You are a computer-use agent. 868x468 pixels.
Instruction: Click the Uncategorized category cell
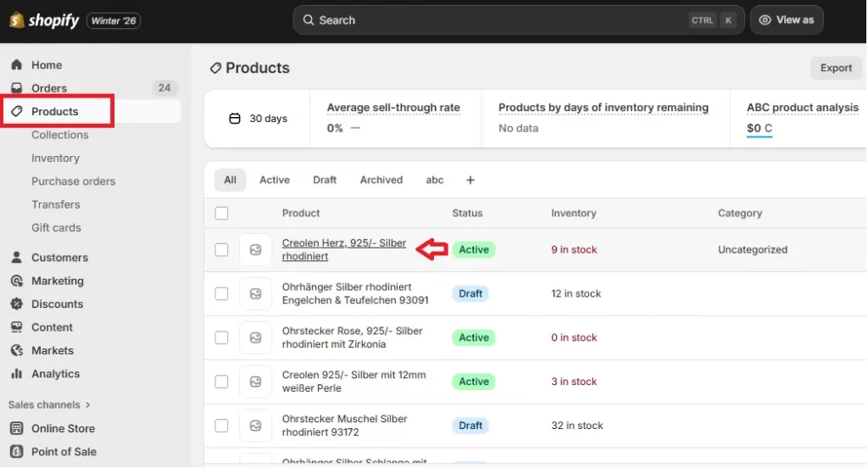(x=753, y=250)
